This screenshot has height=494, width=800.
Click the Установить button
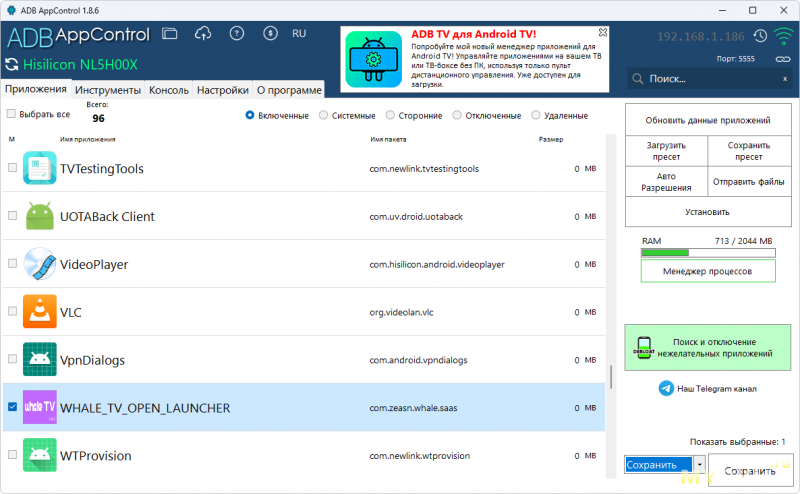708,212
